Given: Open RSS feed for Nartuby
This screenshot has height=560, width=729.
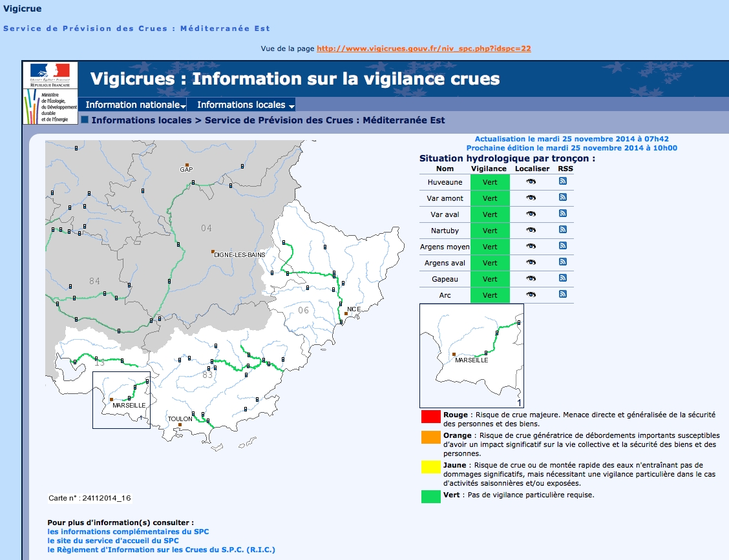Looking at the screenshot, I should click(x=562, y=229).
